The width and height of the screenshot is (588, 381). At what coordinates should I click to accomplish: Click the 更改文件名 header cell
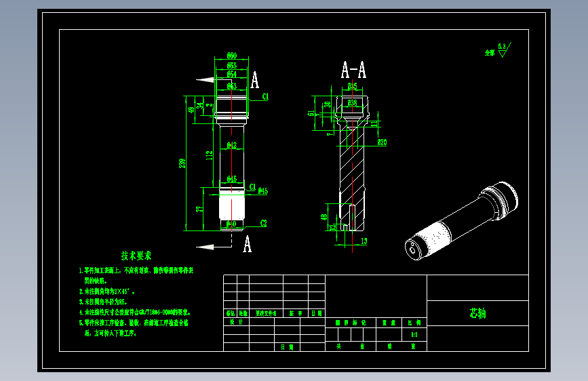point(267,313)
